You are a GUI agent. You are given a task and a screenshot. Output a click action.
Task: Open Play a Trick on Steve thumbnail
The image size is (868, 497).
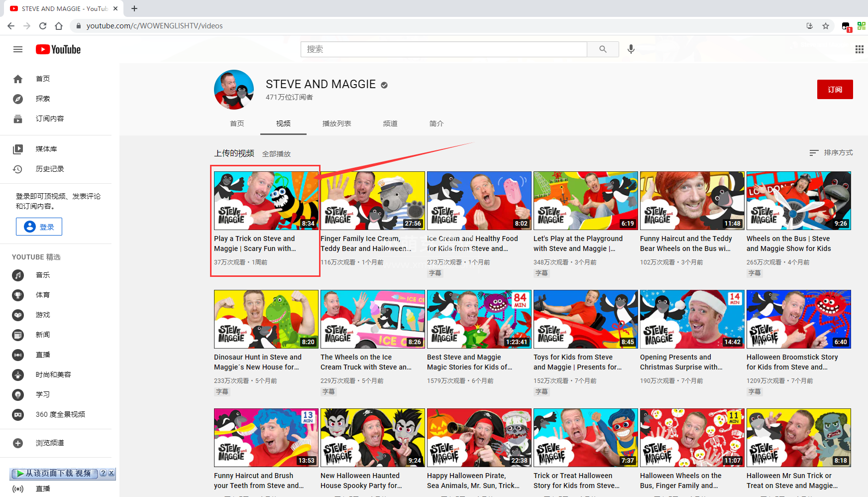266,201
